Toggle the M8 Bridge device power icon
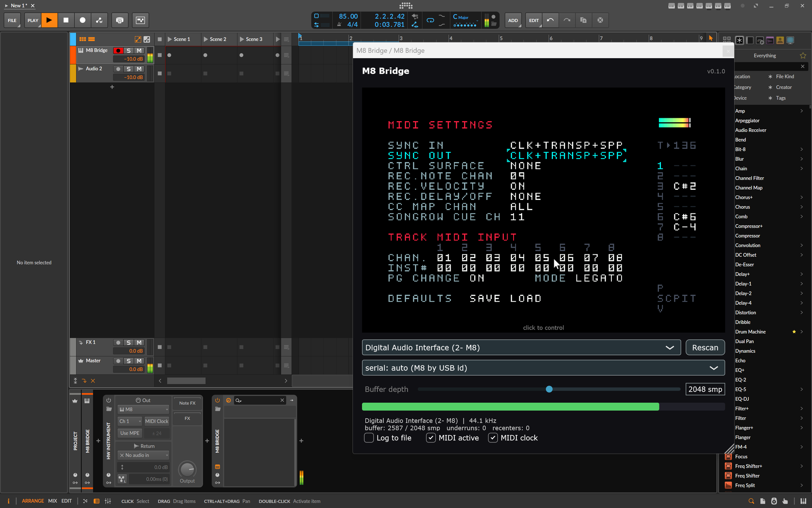The width and height of the screenshot is (812, 508). coord(218,400)
